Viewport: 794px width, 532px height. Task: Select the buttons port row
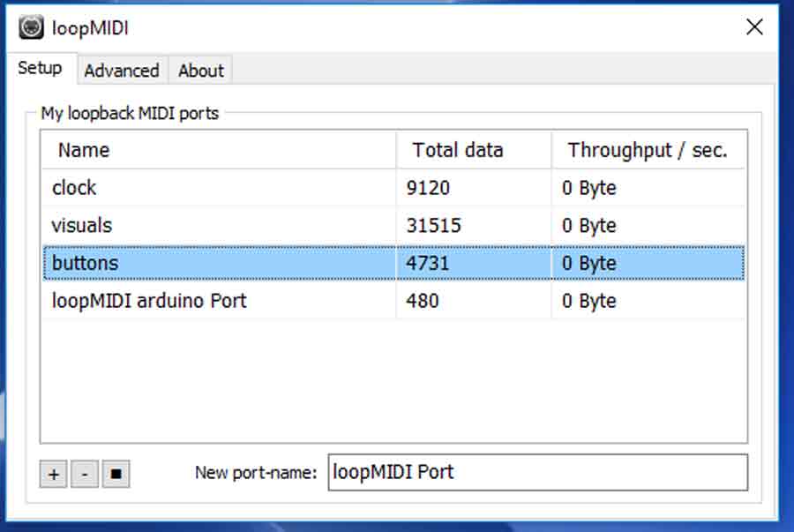pyautogui.click(x=393, y=263)
